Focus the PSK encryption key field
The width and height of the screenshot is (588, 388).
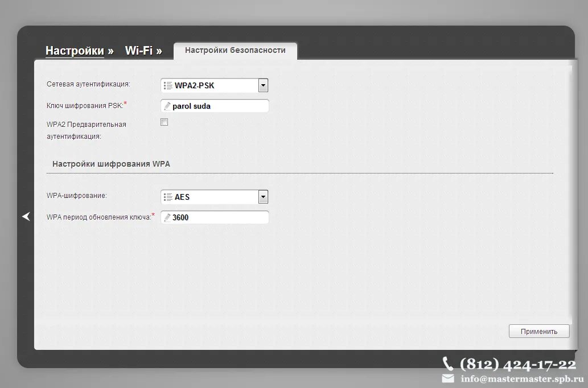click(x=215, y=106)
